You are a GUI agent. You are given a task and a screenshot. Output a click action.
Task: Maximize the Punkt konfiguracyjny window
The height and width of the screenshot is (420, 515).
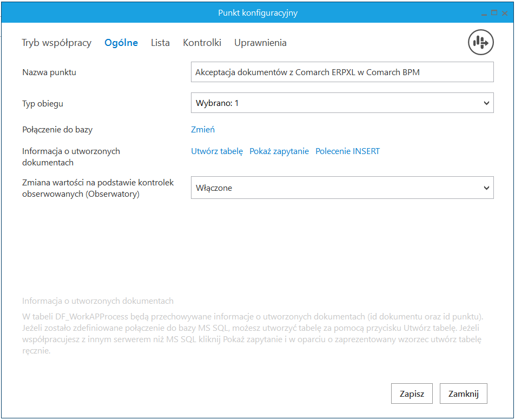[x=494, y=12]
